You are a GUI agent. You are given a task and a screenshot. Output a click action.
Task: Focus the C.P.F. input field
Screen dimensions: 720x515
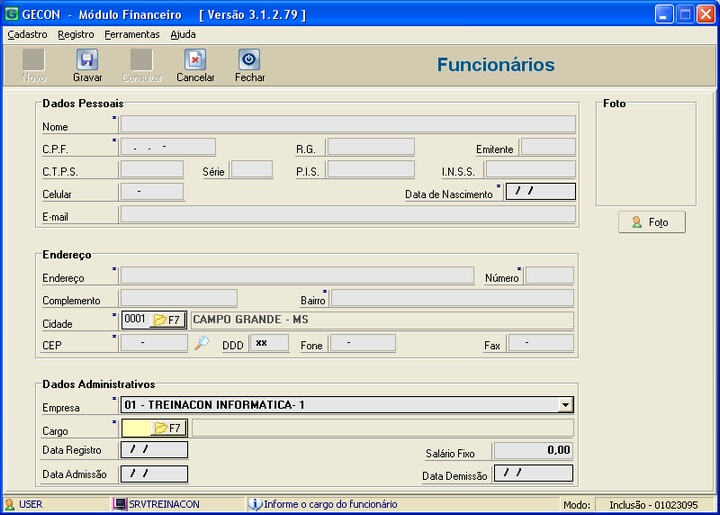[x=167, y=147]
